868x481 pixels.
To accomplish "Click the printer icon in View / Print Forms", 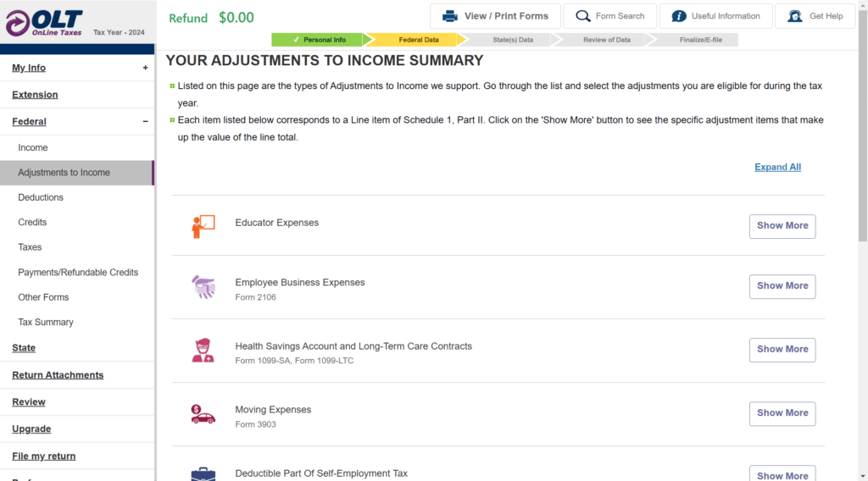I will pos(450,16).
